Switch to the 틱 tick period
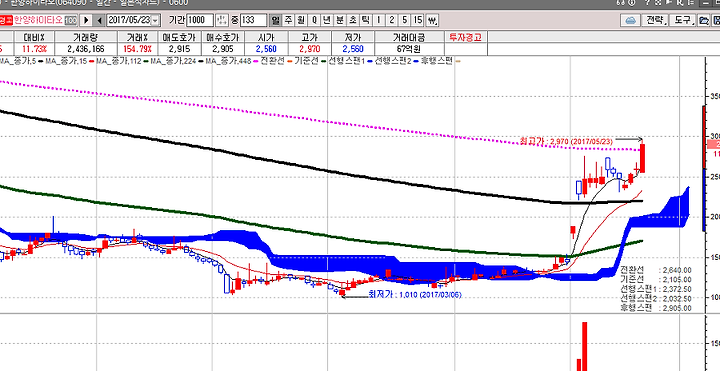This screenshot has height=371, width=720. click(x=365, y=21)
